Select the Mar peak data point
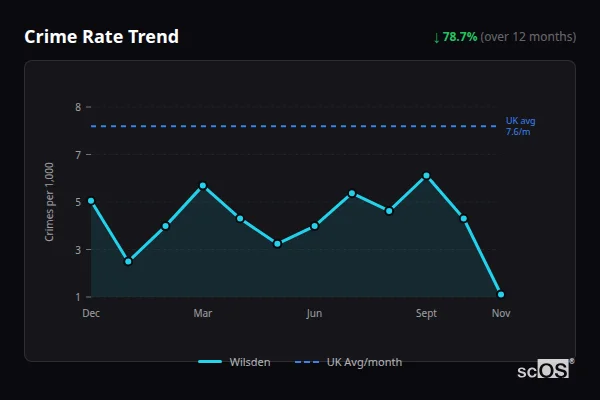Image resolution: width=600 pixels, height=400 pixels. [x=203, y=186]
